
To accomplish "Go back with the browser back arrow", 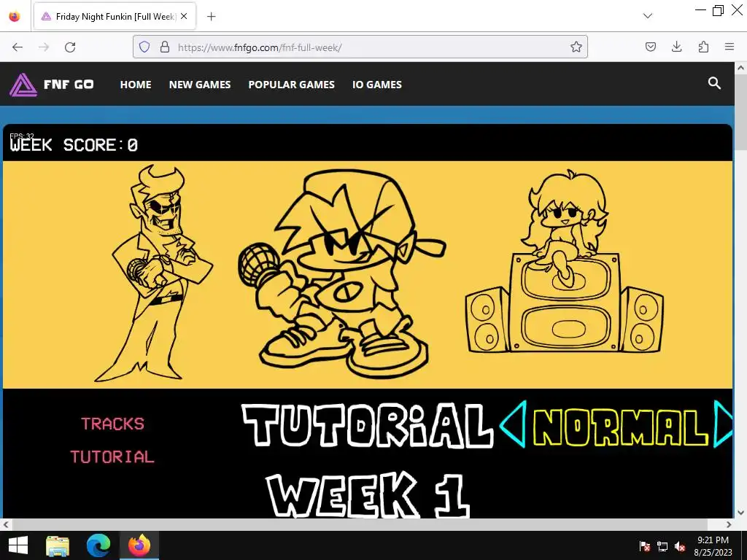I will click(18, 47).
